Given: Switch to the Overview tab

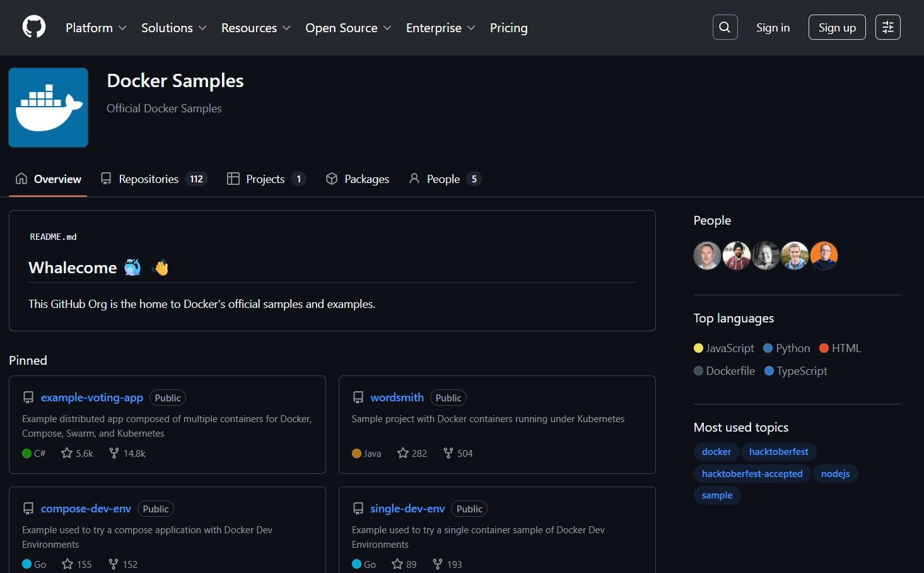Looking at the screenshot, I should pos(49,179).
